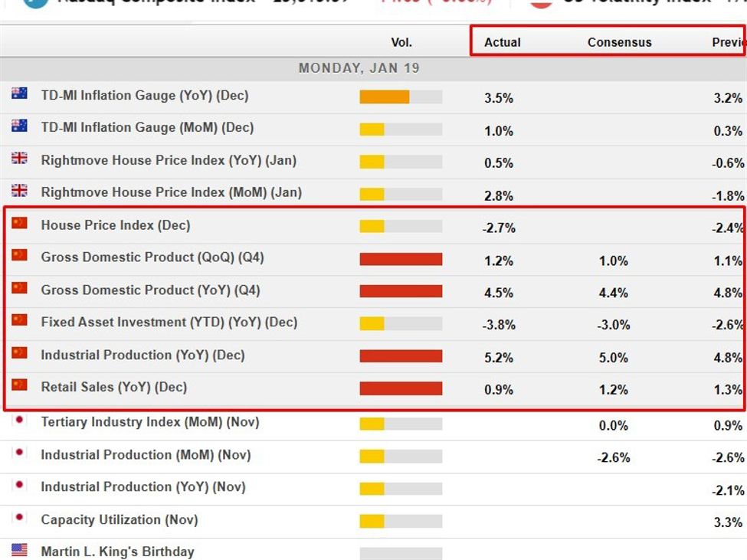Click China flag beside House Price Index (Dec)

click(x=19, y=223)
